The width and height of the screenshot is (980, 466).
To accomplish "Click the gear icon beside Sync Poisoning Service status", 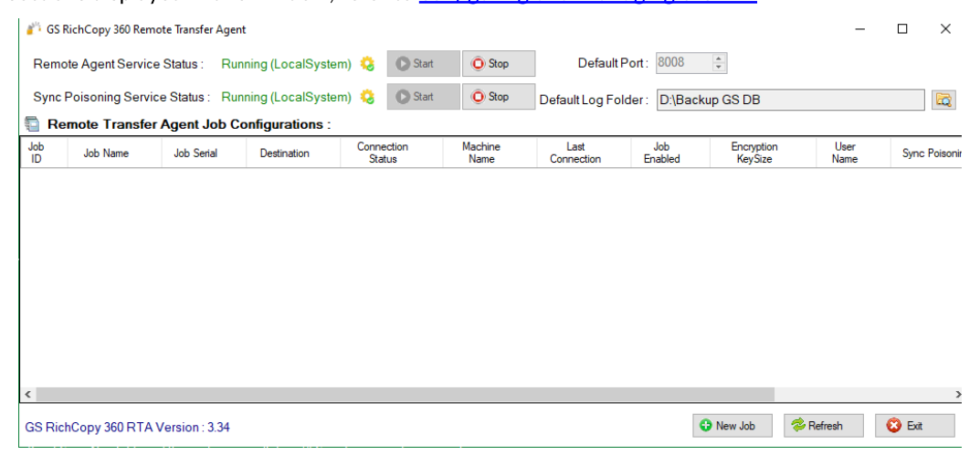I will (x=367, y=97).
